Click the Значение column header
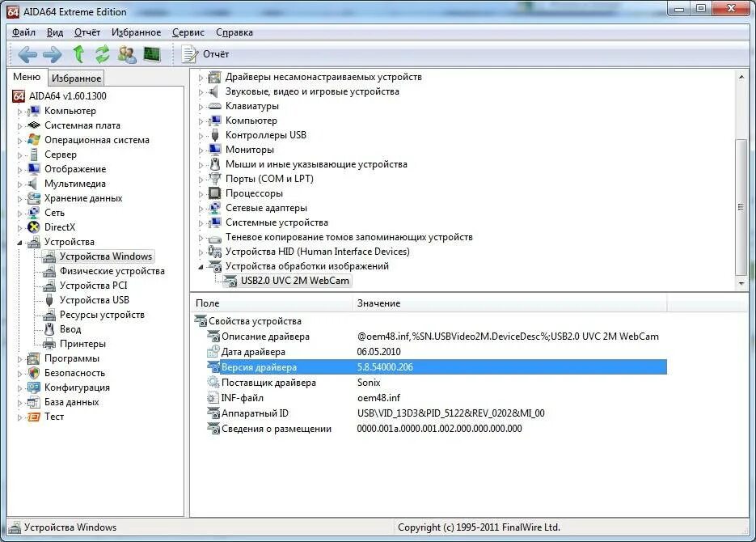The image size is (756, 542). [509, 303]
